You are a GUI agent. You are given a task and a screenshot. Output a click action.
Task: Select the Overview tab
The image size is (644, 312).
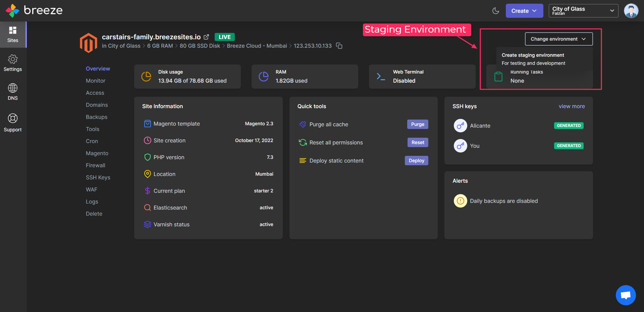click(x=98, y=69)
